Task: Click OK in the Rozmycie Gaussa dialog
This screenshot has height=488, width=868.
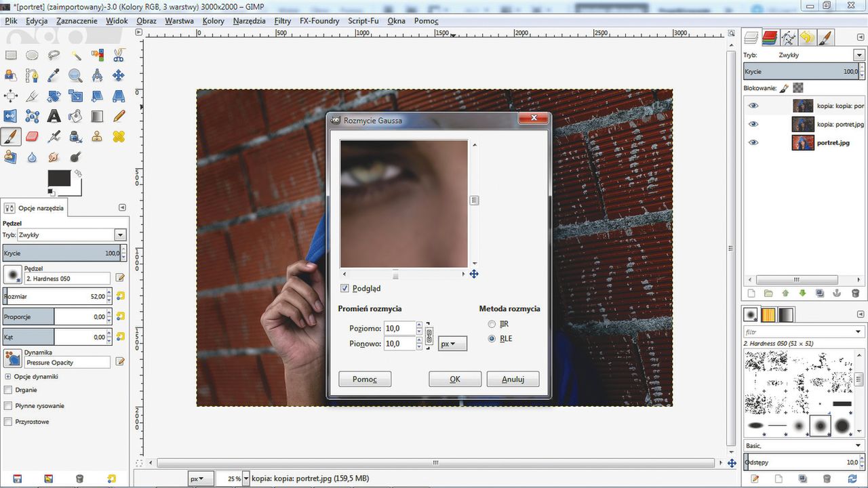Action: pos(455,379)
